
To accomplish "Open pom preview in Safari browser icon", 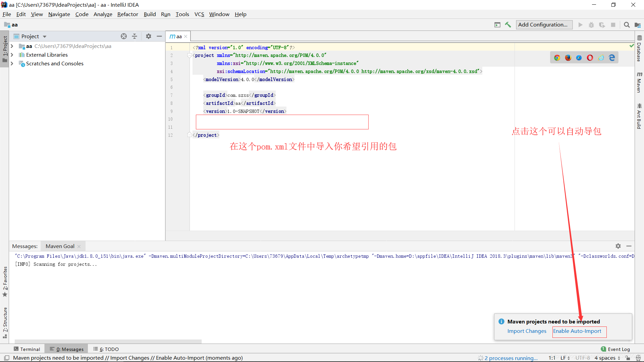I will point(579,58).
